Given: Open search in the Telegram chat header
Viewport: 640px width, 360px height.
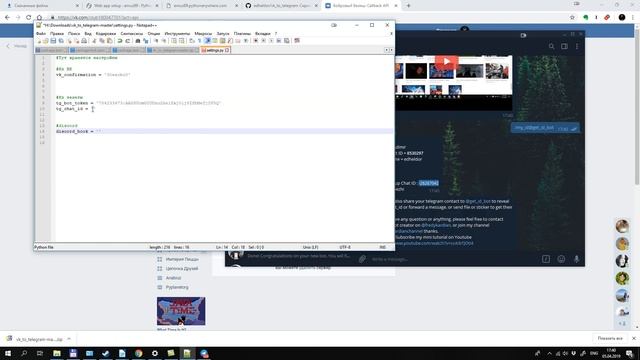Looking at the screenshot, I should (x=551, y=47).
